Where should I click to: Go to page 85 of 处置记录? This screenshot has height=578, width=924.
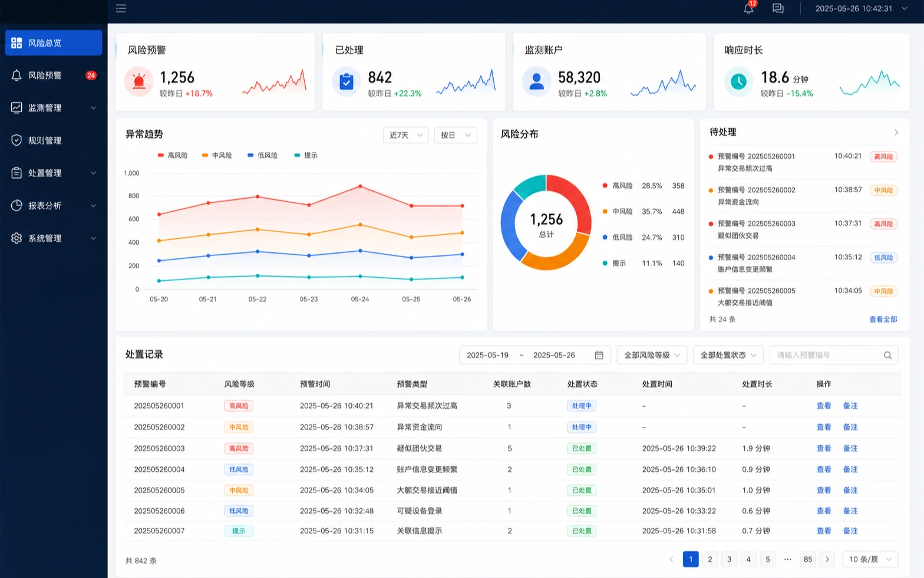coord(808,559)
